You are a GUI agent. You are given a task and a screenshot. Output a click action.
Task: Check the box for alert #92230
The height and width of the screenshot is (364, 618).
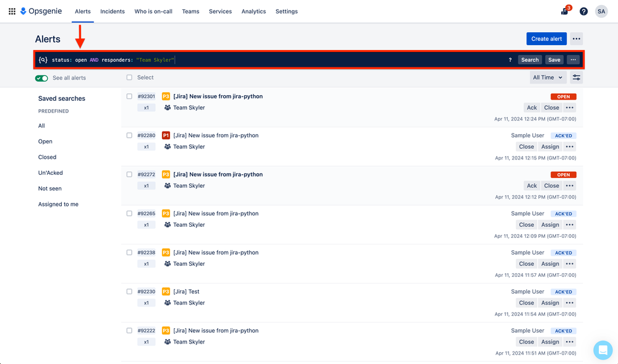pos(129,292)
